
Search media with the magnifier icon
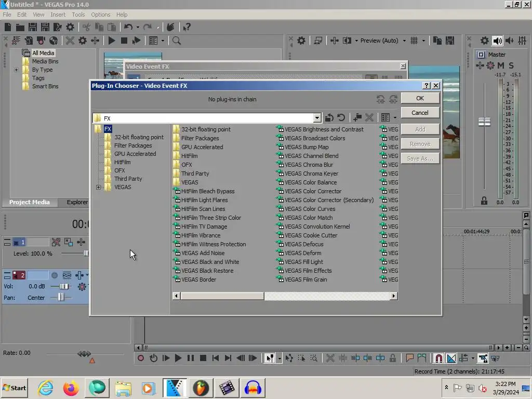(177, 41)
